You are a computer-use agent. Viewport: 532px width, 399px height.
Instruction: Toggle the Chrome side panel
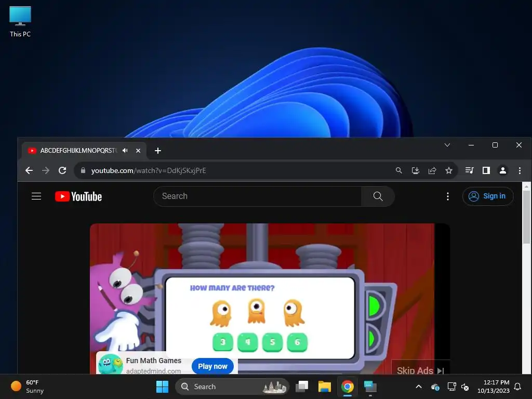pyautogui.click(x=486, y=170)
